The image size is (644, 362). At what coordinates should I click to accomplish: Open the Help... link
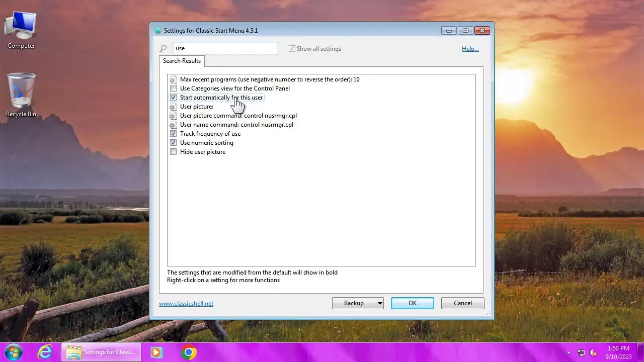[x=470, y=49]
